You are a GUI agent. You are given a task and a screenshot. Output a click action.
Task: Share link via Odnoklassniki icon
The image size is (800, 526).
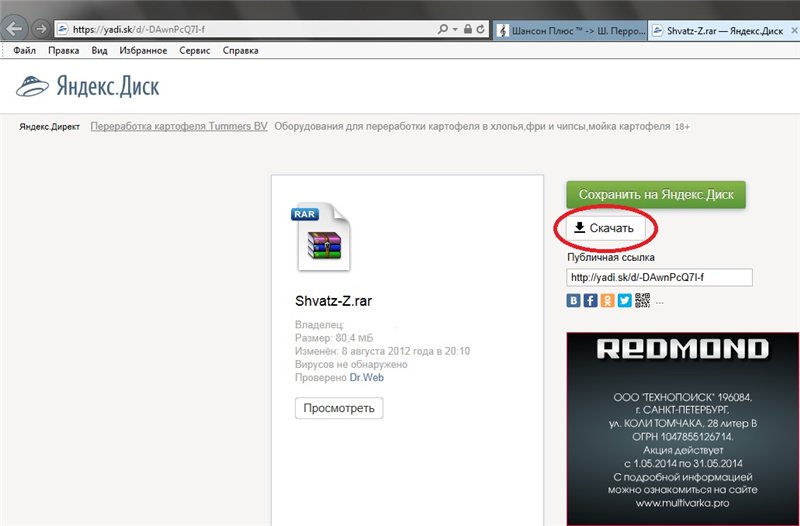pos(608,300)
